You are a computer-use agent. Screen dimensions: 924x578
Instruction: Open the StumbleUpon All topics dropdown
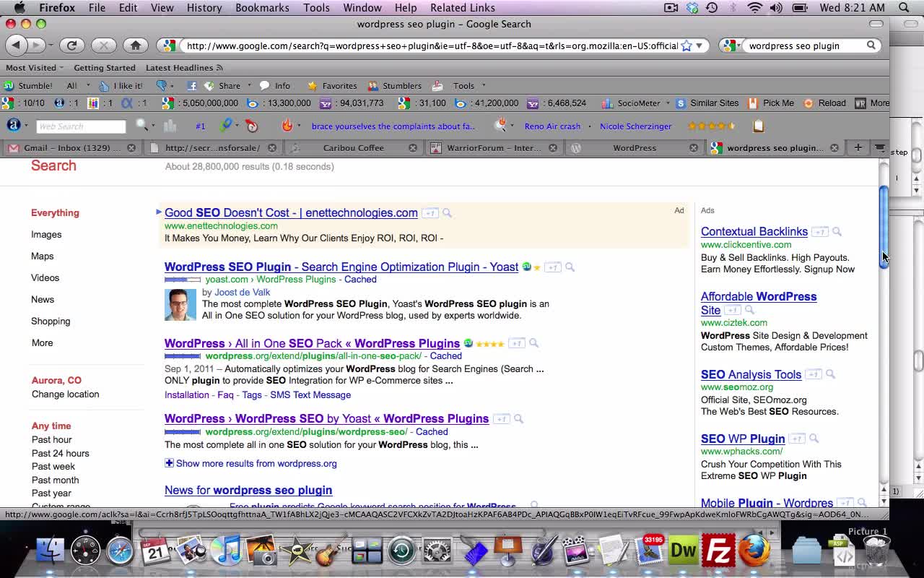77,85
